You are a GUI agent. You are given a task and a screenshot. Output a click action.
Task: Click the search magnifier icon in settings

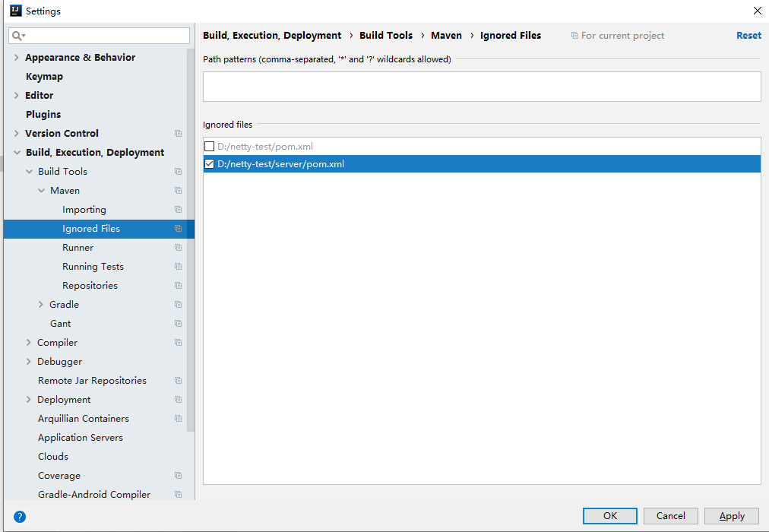coord(18,36)
